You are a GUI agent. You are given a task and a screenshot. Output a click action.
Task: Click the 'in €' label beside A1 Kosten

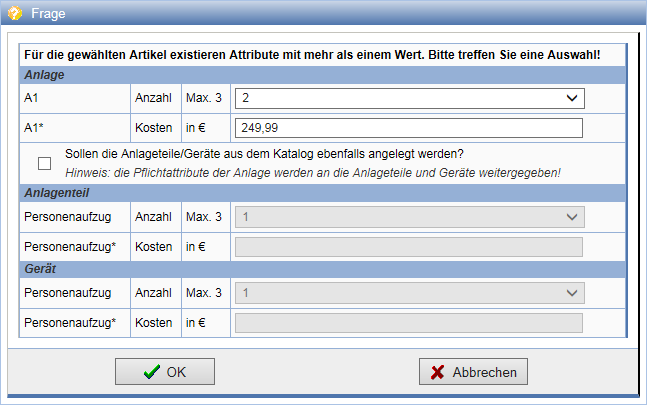[x=196, y=128]
